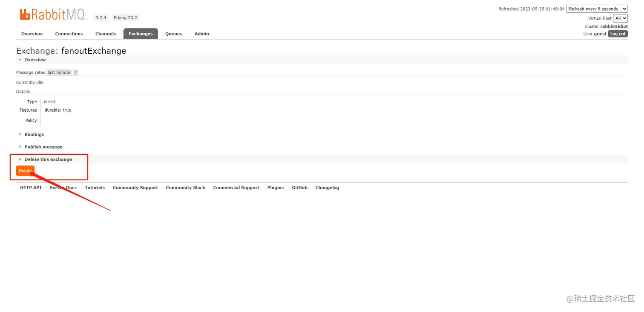This screenshot has width=644, height=312.
Task: Visit the Community Slack link
Action: tap(185, 188)
